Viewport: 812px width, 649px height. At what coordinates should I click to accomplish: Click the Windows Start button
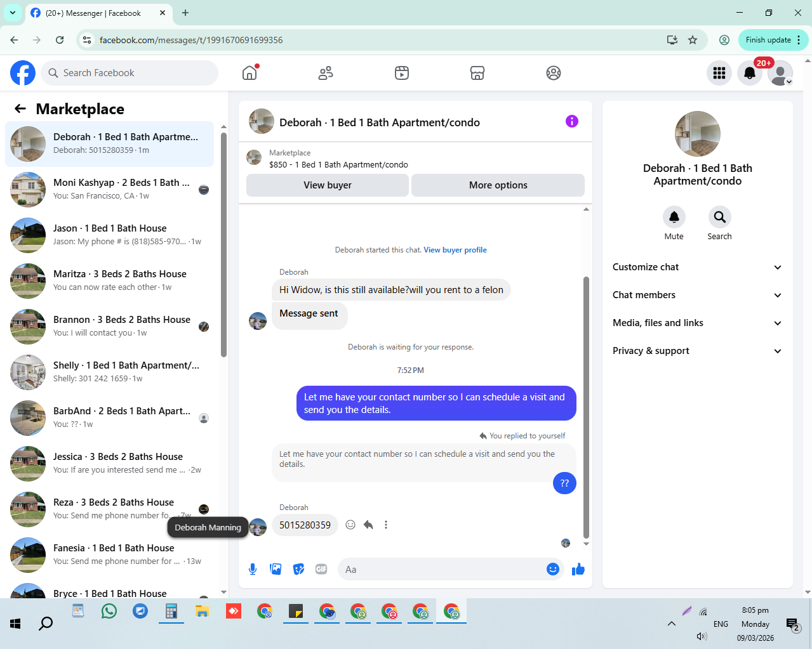click(x=16, y=624)
